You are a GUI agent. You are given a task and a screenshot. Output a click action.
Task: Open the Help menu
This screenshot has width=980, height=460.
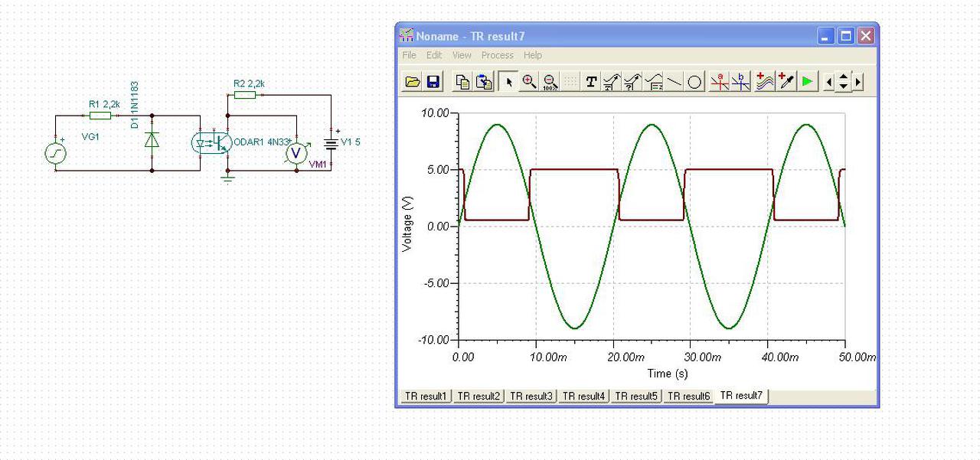pos(533,55)
